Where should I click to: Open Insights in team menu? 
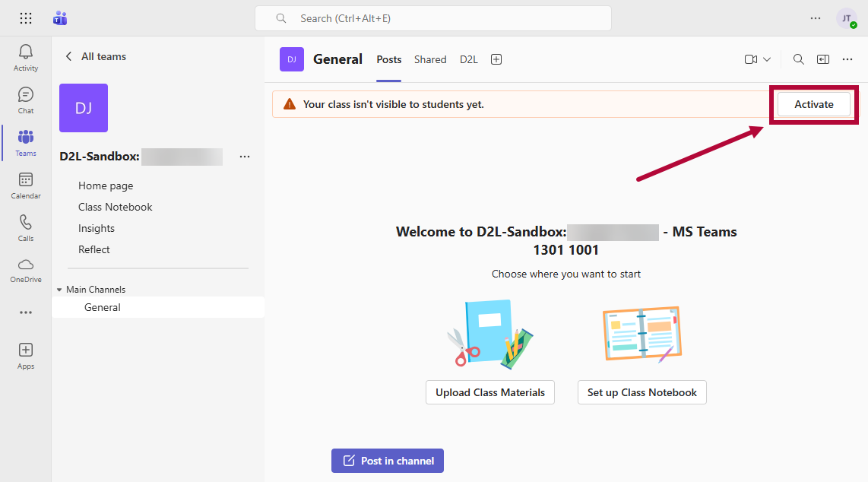point(97,229)
